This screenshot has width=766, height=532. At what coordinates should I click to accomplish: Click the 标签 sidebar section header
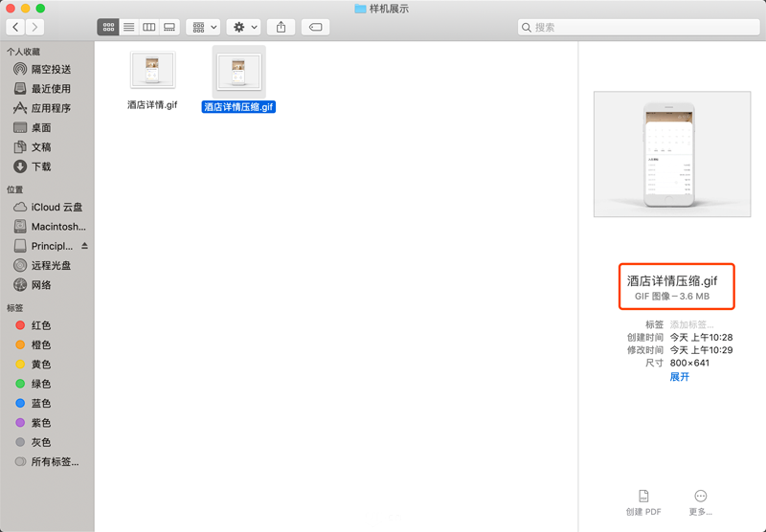14,308
